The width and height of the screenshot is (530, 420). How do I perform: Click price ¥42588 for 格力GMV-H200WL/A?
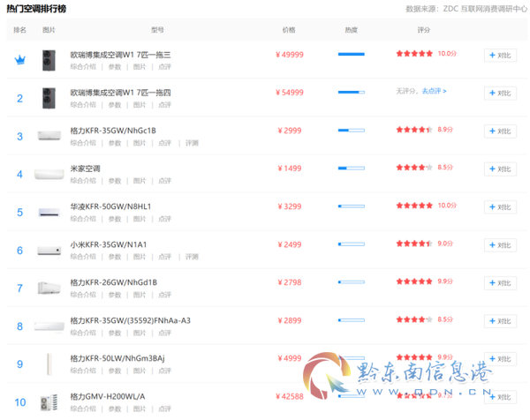coord(290,396)
